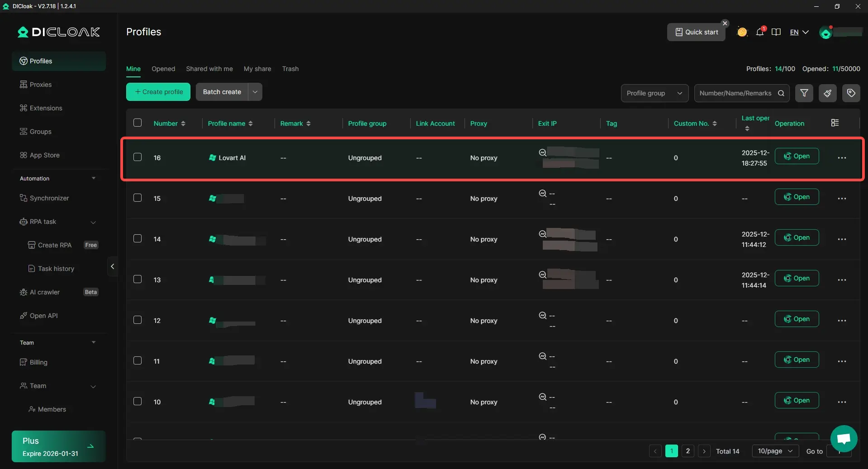Click the Number/Name/Remarks search field

(735, 93)
